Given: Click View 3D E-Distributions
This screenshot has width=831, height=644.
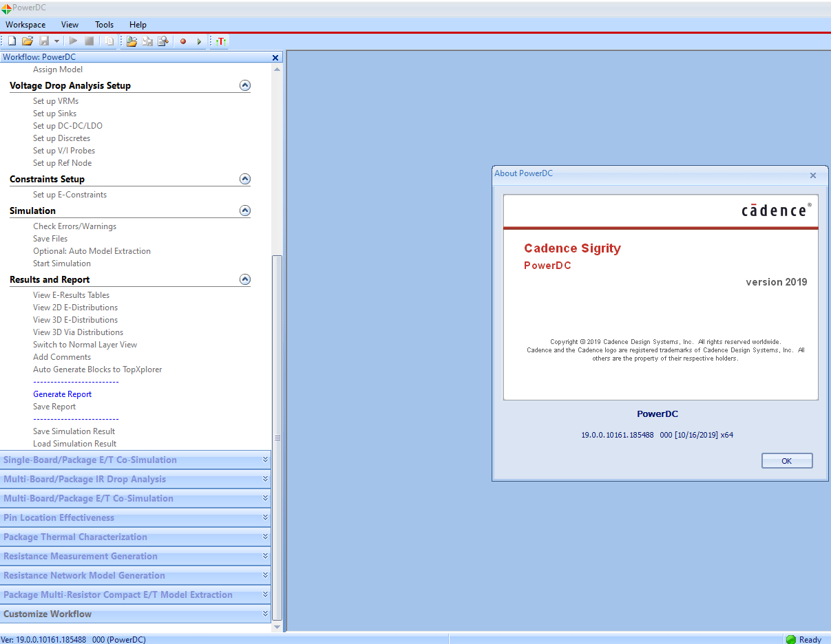Looking at the screenshot, I should coord(75,320).
